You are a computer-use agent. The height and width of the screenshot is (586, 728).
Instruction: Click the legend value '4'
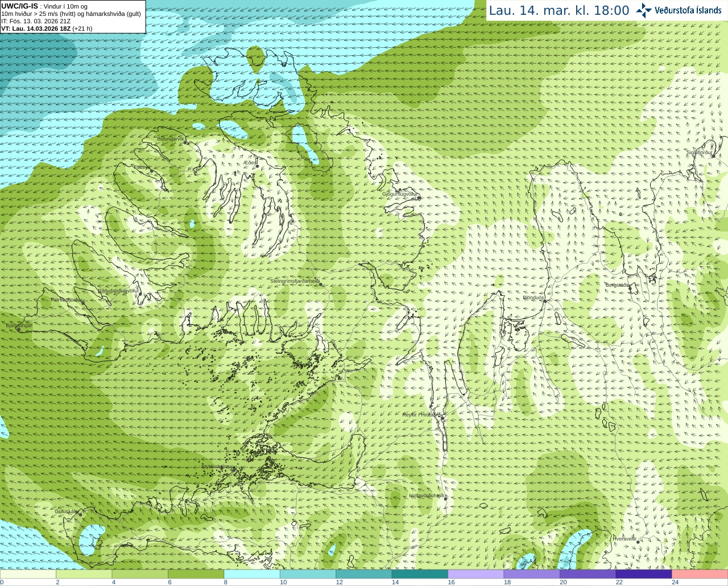click(114, 582)
